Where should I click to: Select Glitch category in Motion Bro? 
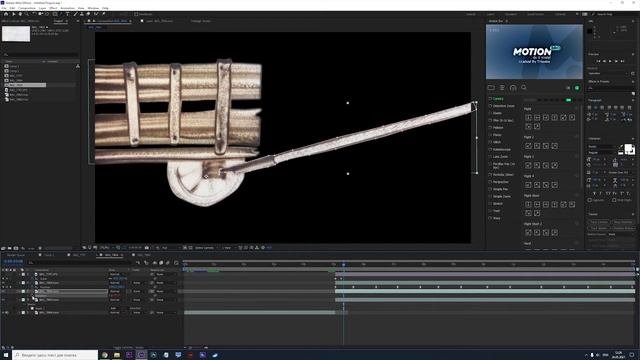pos(497,142)
